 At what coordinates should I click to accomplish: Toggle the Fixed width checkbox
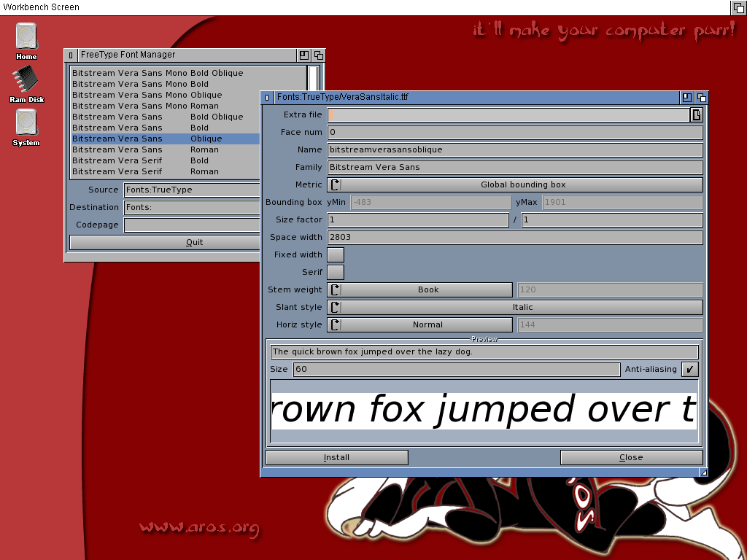click(336, 254)
